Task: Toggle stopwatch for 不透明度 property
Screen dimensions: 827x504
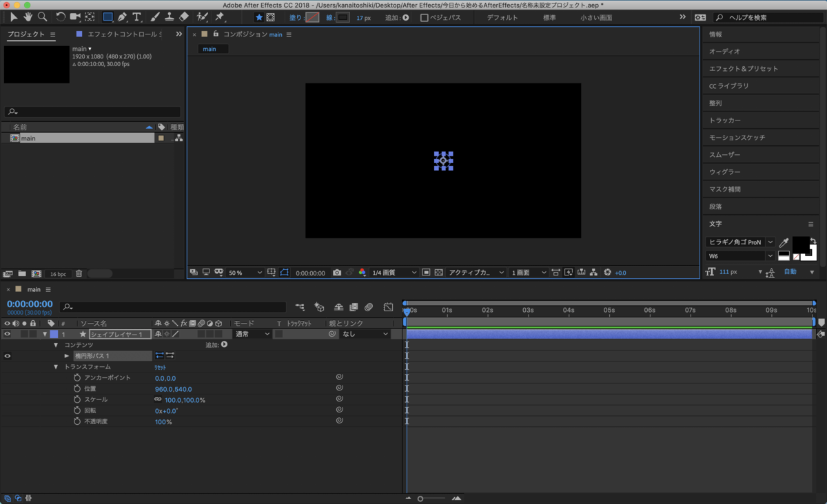Action: point(77,421)
